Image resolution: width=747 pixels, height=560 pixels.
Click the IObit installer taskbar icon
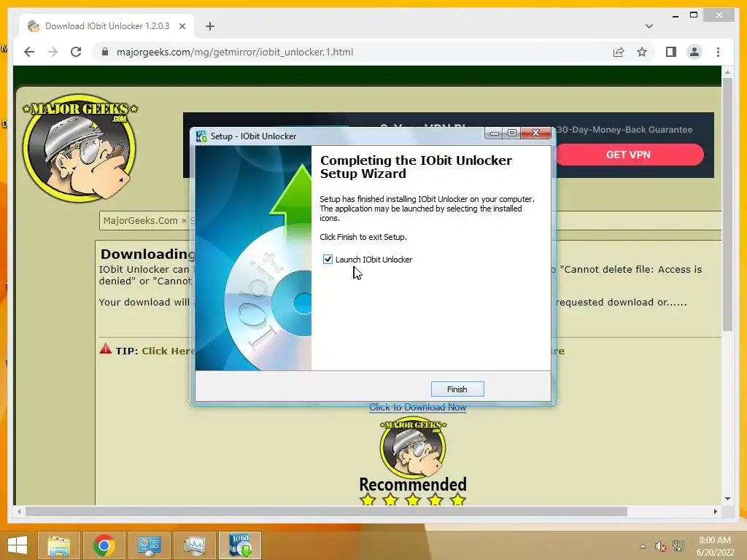[239, 545]
